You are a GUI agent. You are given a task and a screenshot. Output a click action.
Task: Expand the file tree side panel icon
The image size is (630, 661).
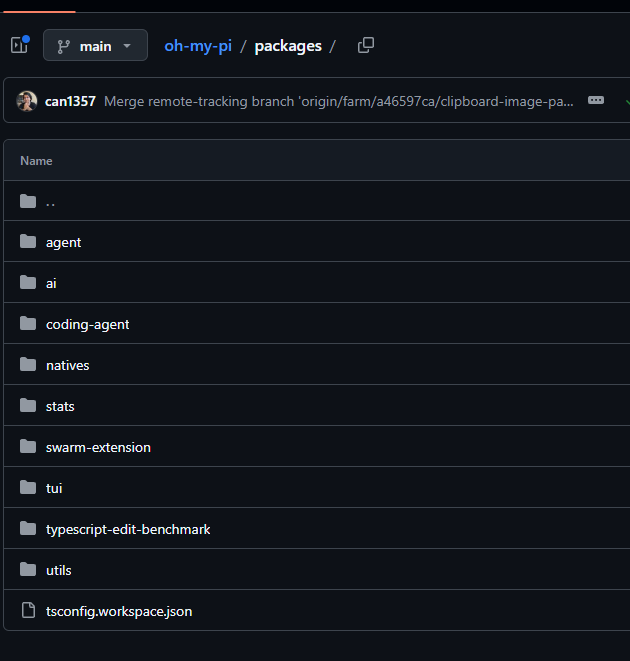pyautogui.click(x=19, y=45)
